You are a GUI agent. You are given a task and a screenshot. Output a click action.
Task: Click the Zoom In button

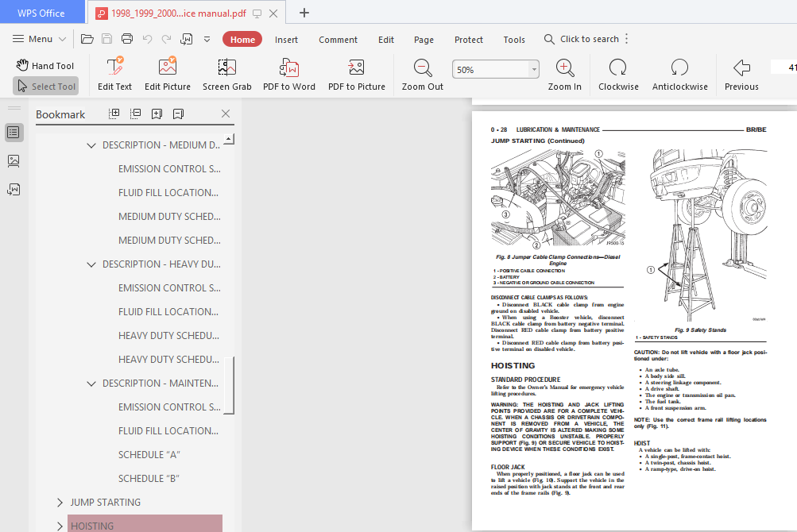pos(565,75)
